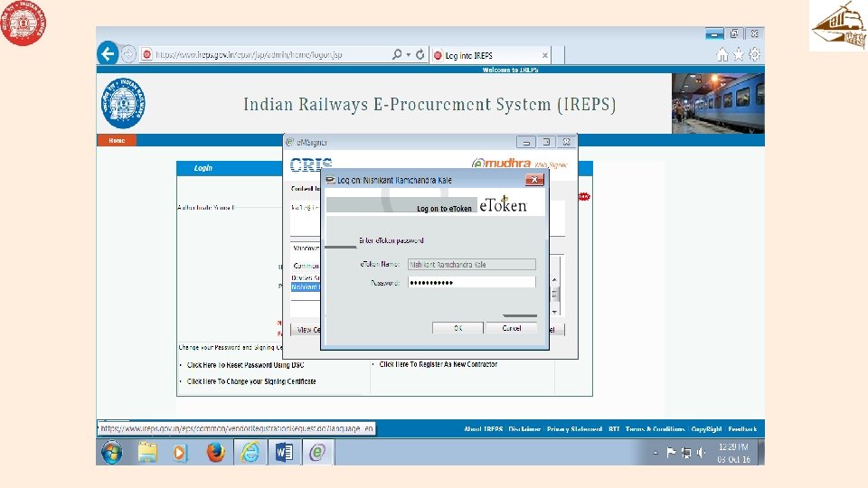
Task: Click scrollbar down arrow in eMsigner list
Action: coord(554,313)
